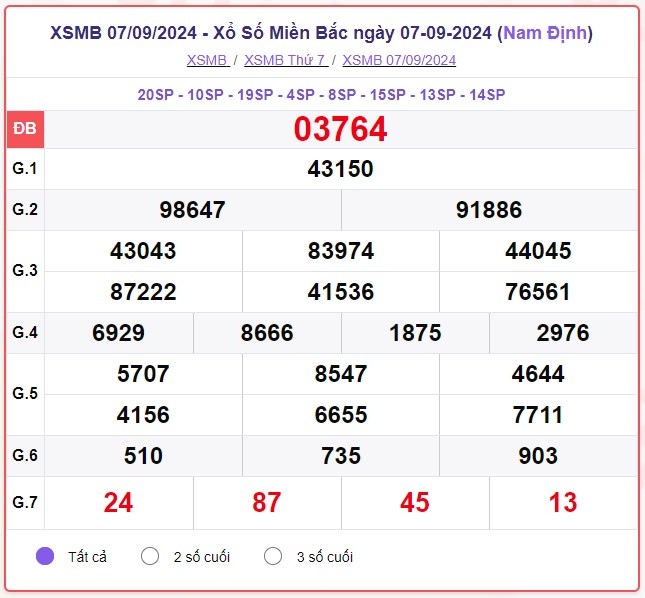
Task: Click the G.5 result 7711
Action: (x=538, y=415)
